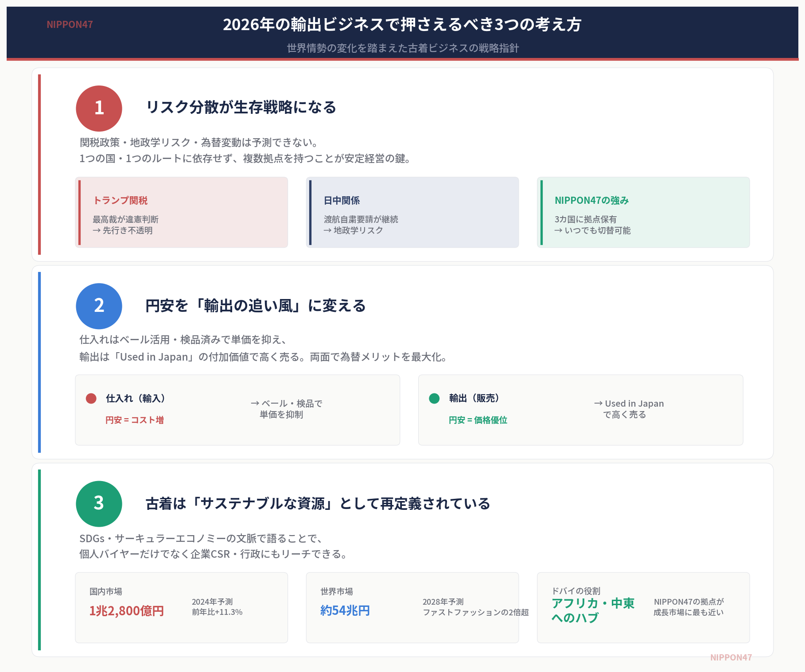Click the main title 2026年の輸出ビジネスで押さえるべき3つの考え方
The width and height of the screenshot is (805, 672).
402,24
